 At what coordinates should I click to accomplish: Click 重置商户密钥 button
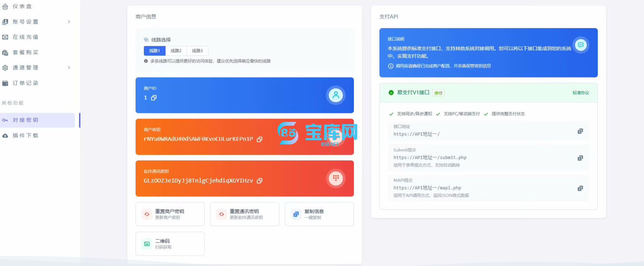pos(170,214)
